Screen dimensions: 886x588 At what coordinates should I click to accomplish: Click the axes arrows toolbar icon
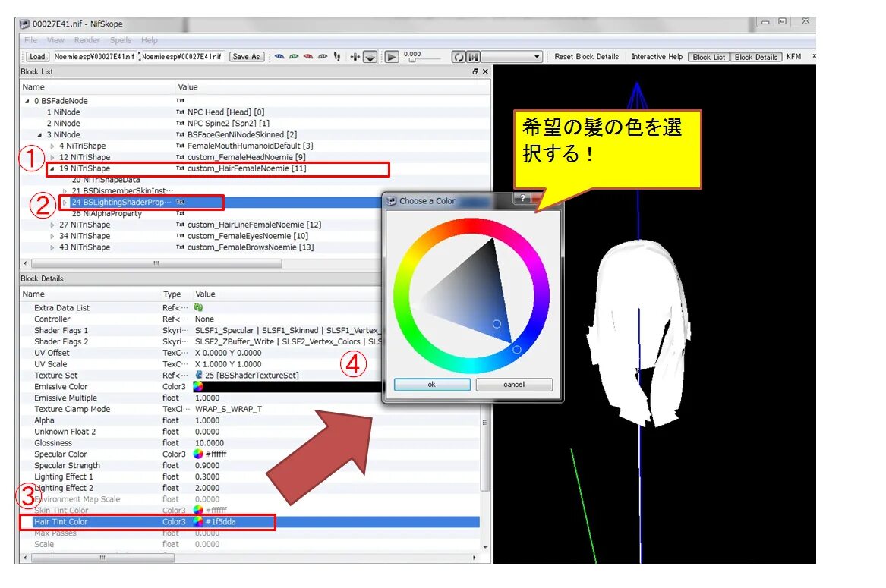(355, 56)
